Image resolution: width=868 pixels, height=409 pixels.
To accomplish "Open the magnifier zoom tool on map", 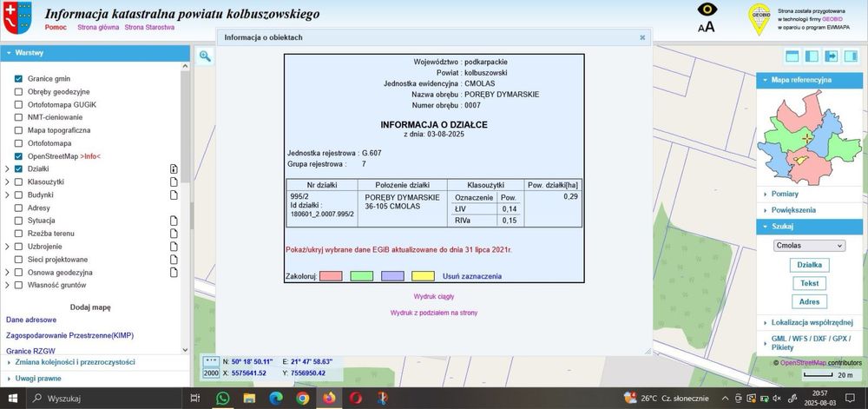I will [206, 56].
